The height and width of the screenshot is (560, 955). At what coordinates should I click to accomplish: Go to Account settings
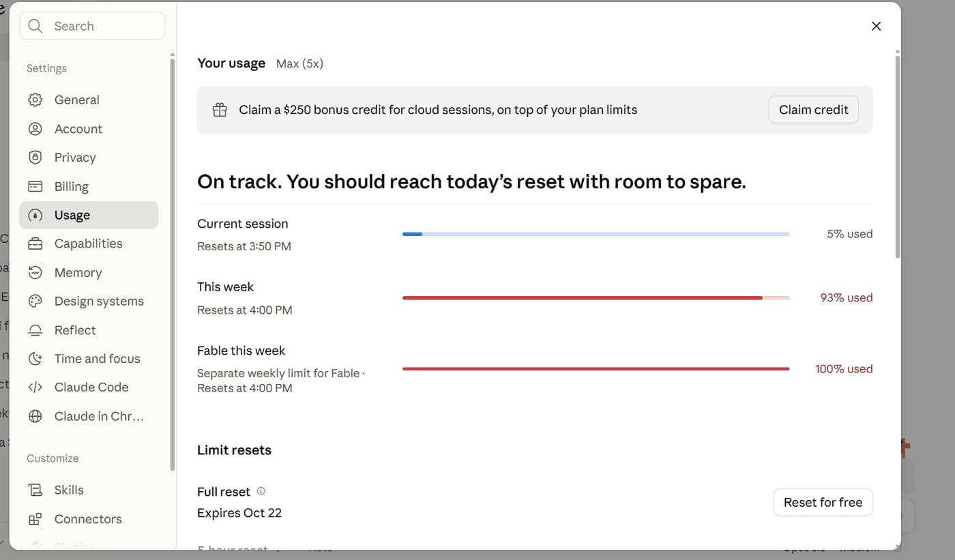(89, 129)
